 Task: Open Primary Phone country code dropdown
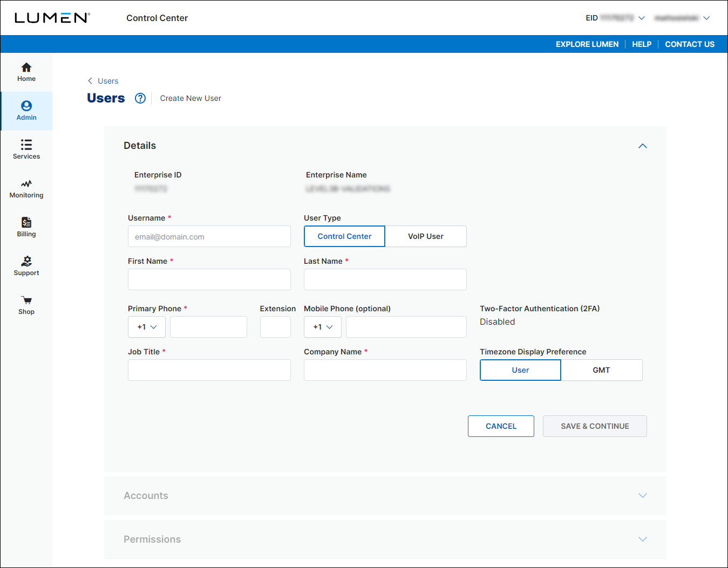[x=147, y=327]
